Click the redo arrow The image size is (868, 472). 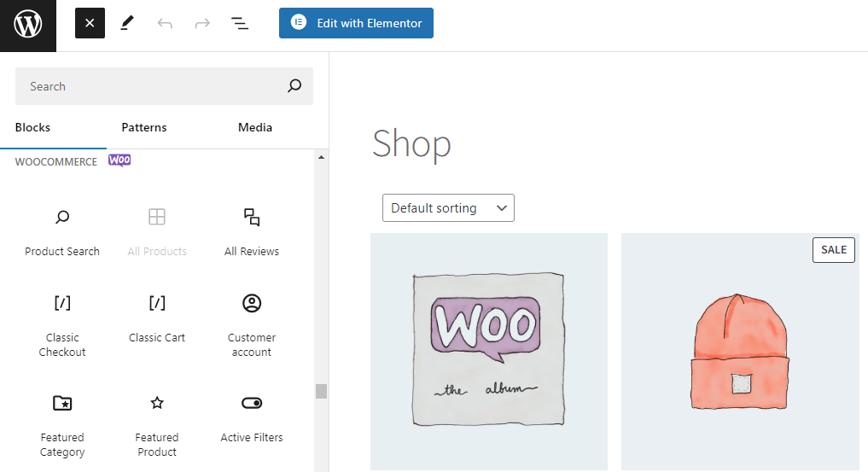click(202, 23)
